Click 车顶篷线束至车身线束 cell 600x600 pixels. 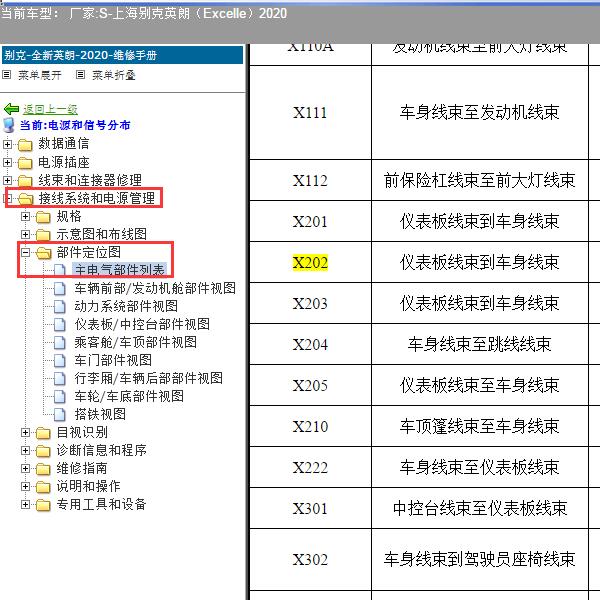click(479, 426)
